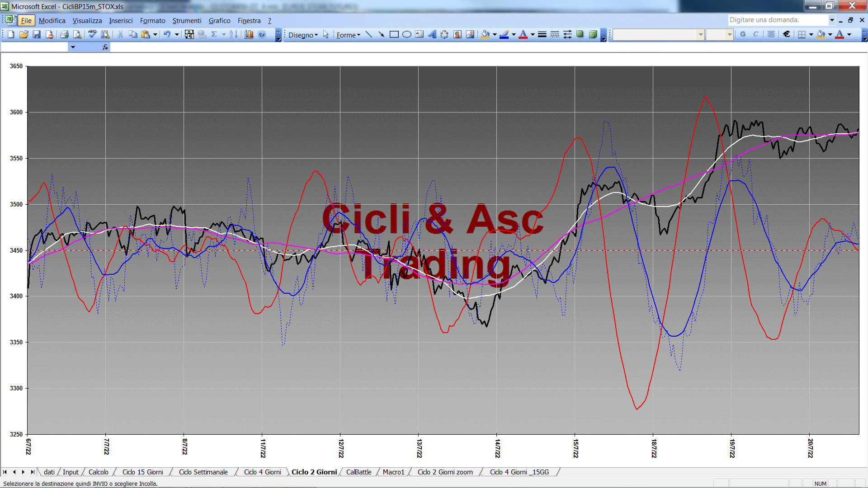Run the ABC spelling check
The width and height of the screenshot is (868, 488).
(x=92, y=34)
